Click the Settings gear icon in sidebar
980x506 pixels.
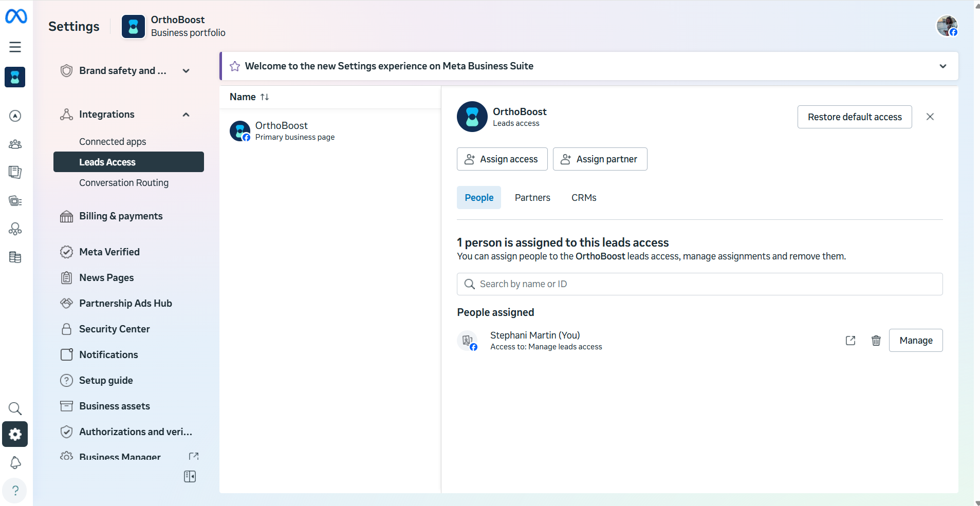(15, 434)
